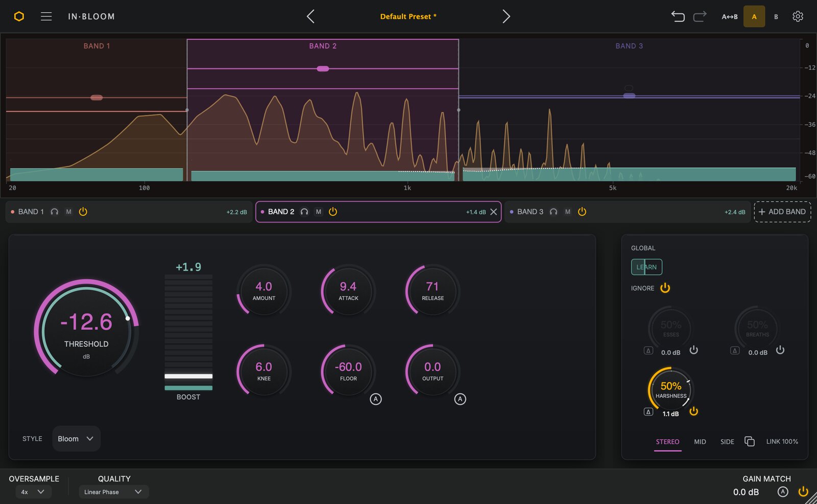Image resolution: width=817 pixels, height=504 pixels.
Task: Toggle Band 1 power button
Action: [83, 211]
